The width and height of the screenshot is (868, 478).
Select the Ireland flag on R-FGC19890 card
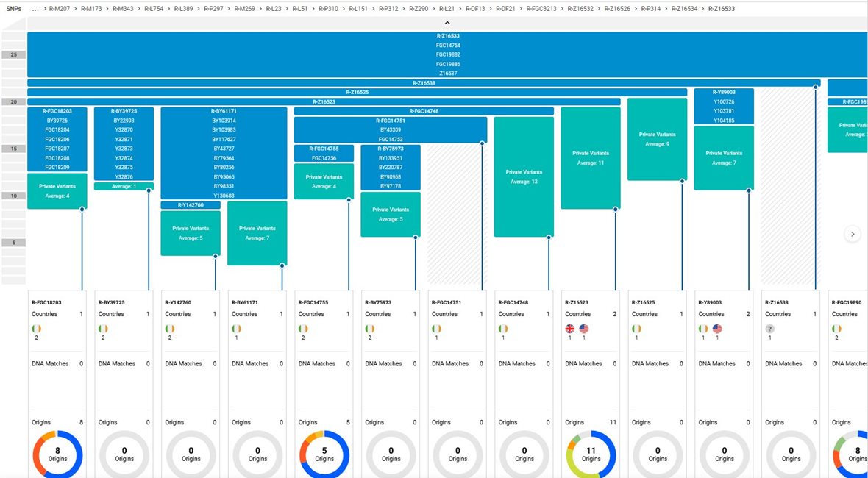(835, 329)
